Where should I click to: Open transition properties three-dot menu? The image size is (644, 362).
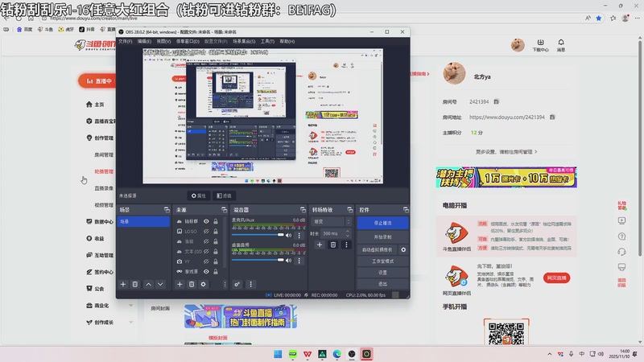tap(346, 245)
